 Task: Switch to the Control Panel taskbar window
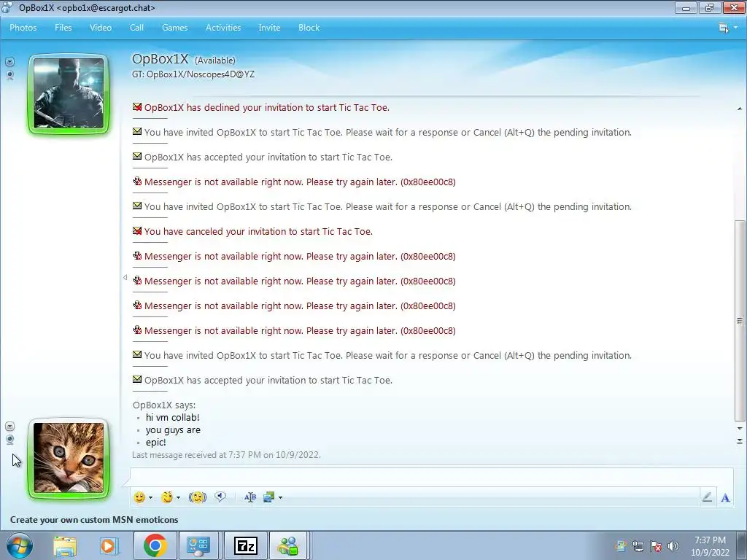pyautogui.click(x=198, y=545)
